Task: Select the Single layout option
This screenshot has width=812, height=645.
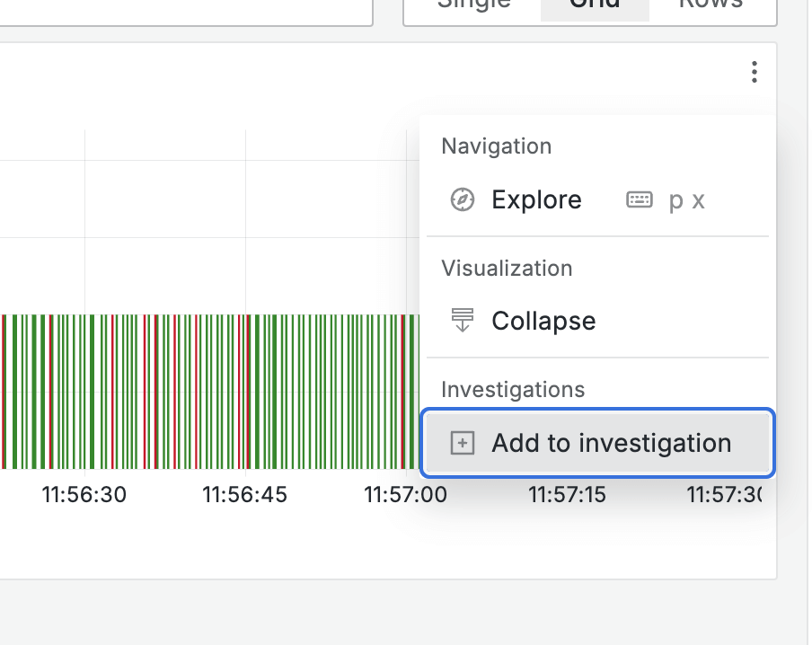Action: [x=473, y=5]
